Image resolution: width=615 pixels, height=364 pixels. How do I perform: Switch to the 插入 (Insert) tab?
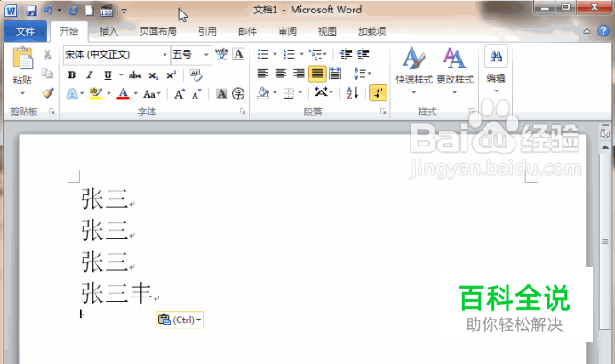(x=108, y=31)
